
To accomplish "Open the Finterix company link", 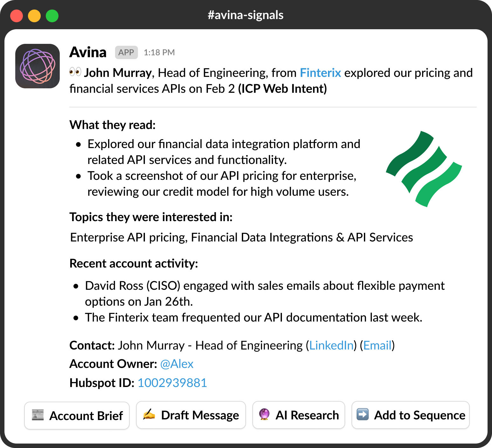I will [x=320, y=73].
